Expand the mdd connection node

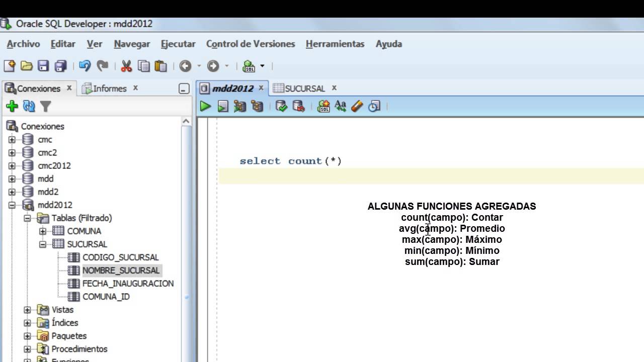tap(12, 179)
